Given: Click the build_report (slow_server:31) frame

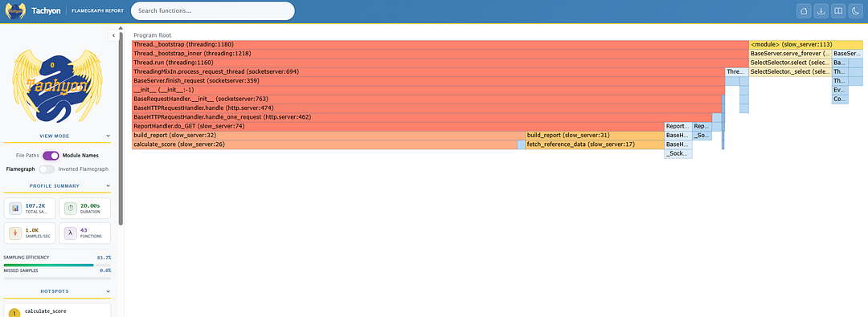Looking at the screenshot, I should click(x=595, y=135).
